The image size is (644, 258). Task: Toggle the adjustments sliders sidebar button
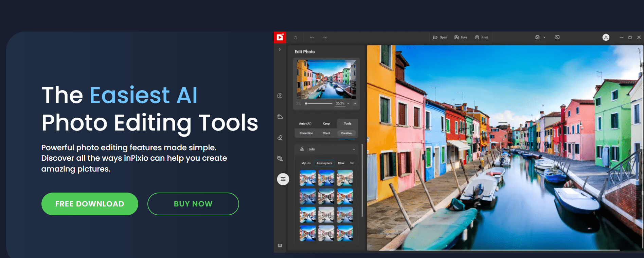point(283,179)
